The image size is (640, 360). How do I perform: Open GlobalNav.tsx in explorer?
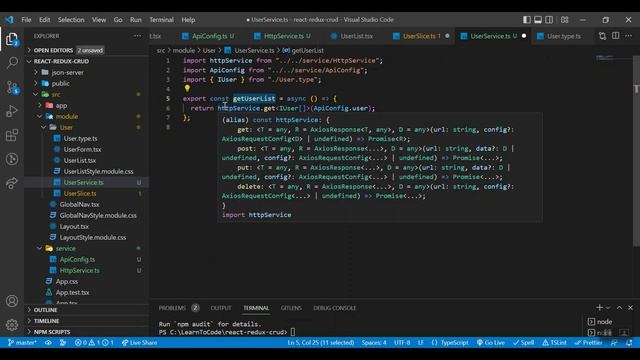click(x=80, y=204)
